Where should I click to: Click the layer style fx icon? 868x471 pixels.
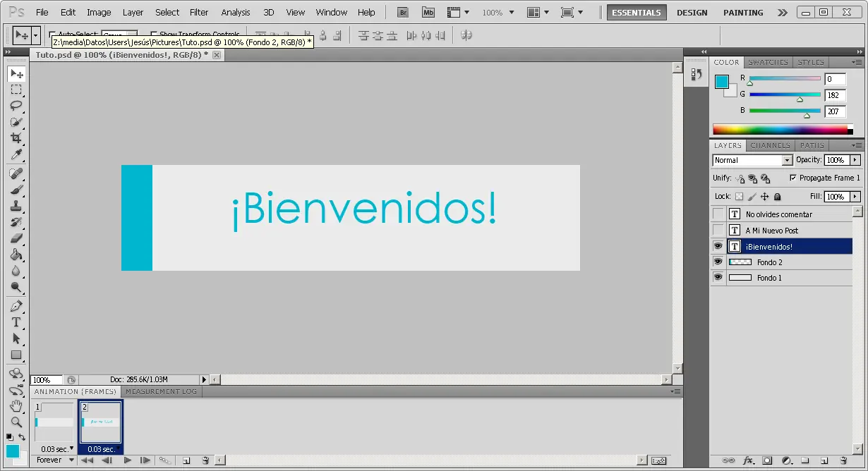pyautogui.click(x=748, y=460)
